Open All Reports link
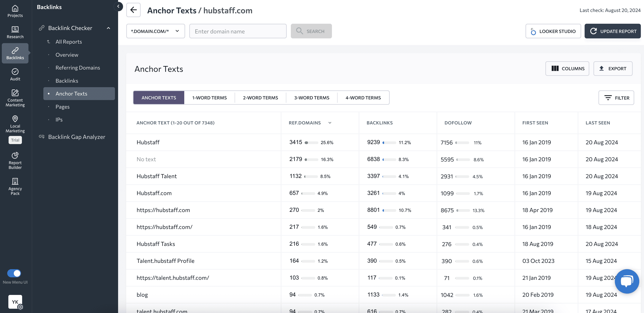Screen dimensions: 644x313 click(69, 42)
